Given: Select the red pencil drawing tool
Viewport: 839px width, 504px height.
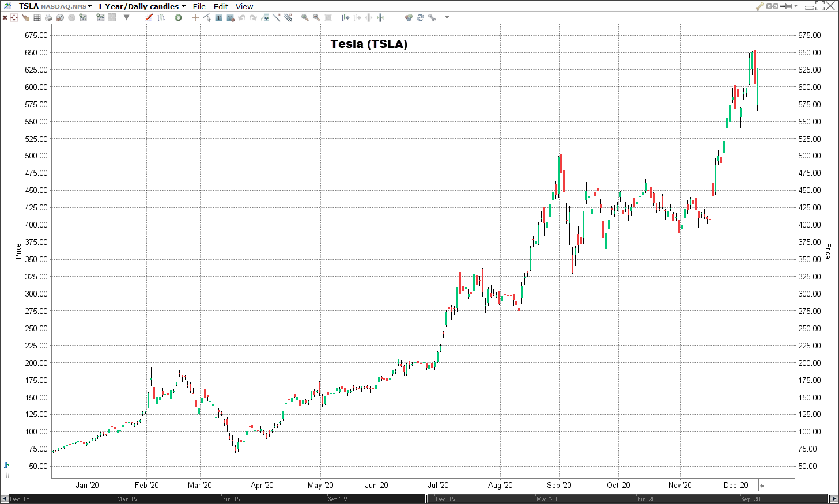Looking at the screenshot, I should [x=149, y=18].
